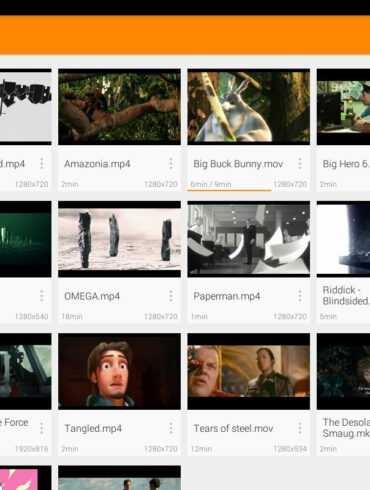Open the Desolation of Smaug video thumbnail
370x490 pixels.
[343, 371]
